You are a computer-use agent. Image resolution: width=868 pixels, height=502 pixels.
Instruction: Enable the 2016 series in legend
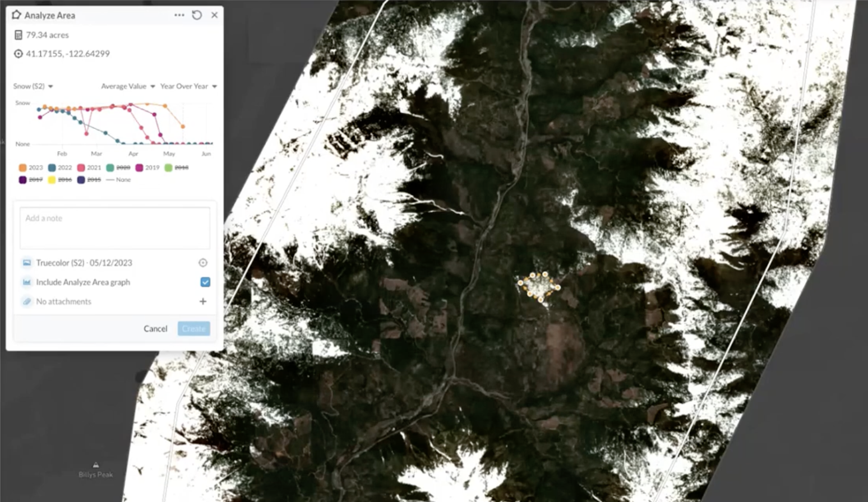pyautogui.click(x=60, y=180)
